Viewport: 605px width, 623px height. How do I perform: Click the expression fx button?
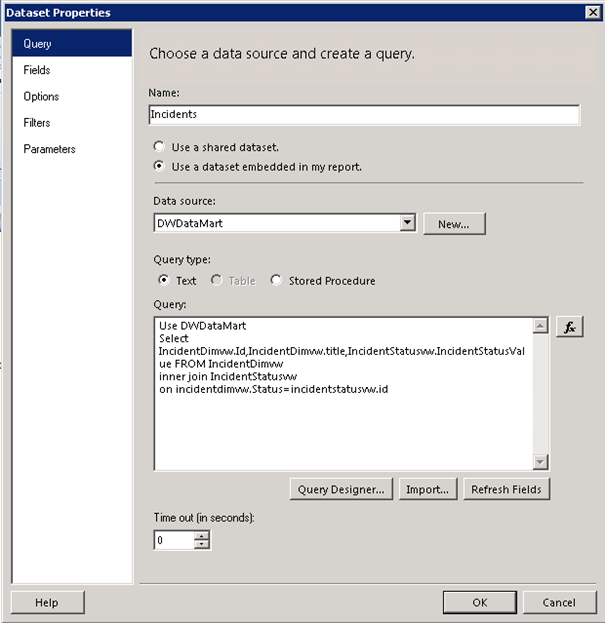pyautogui.click(x=569, y=327)
